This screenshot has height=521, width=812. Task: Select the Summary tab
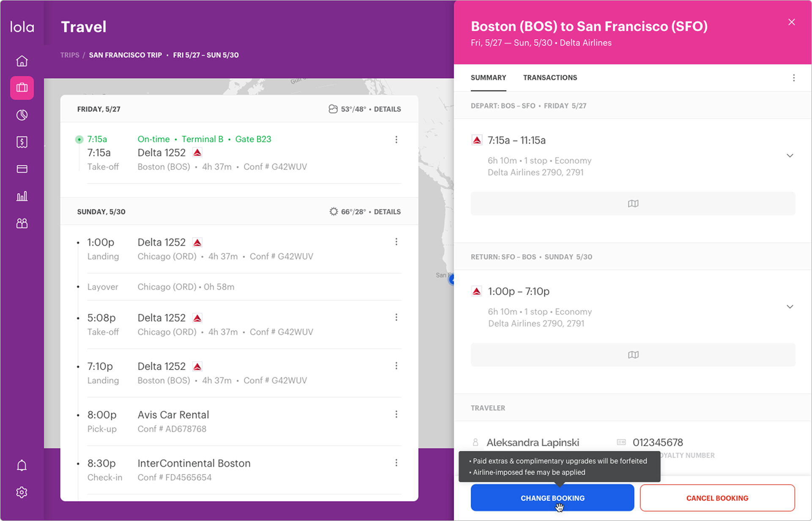pos(488,78)
